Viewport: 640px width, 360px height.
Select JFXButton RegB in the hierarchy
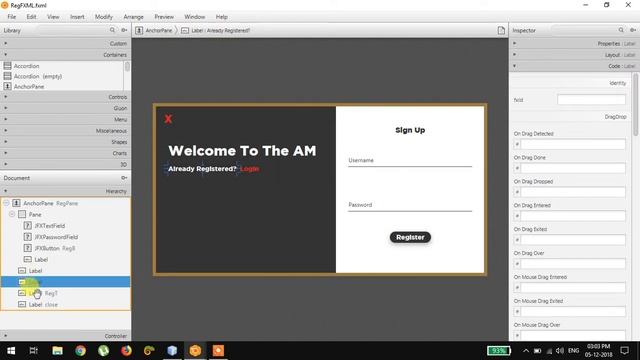[66, 248]
